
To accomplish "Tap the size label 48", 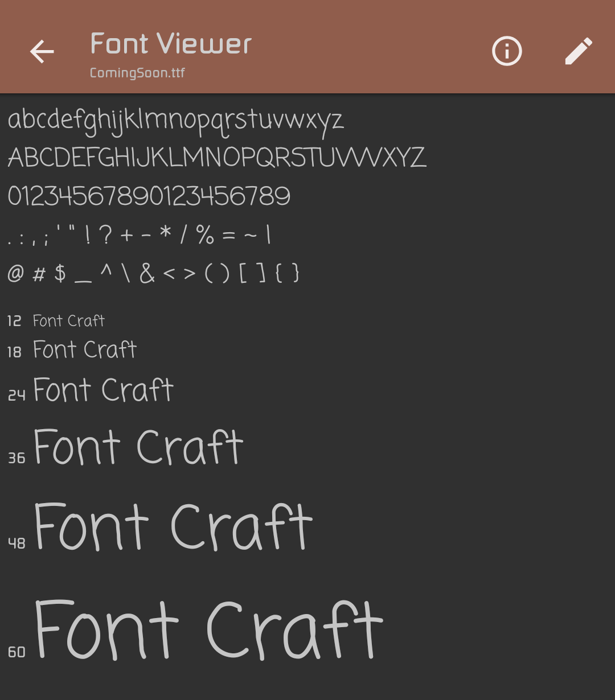I will click(x=17, y=543).
